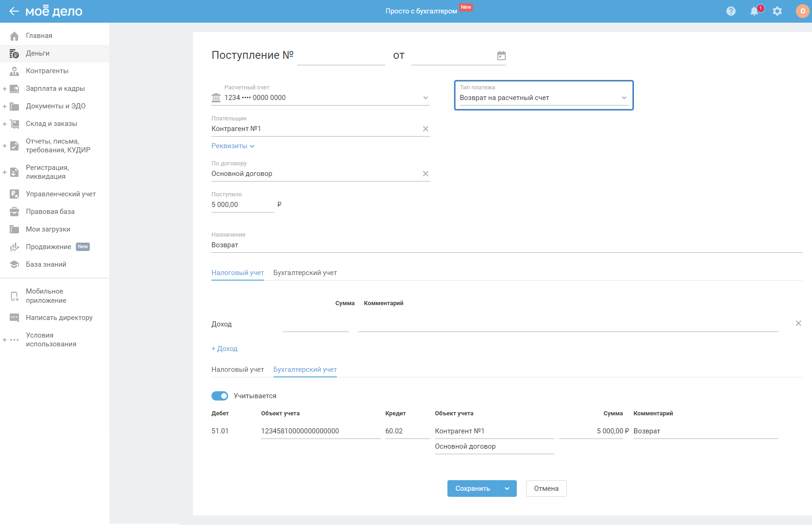Screen dimensions: 812x526
Task: Open the Тип платежа dropdown
Action: coord(544,98)
